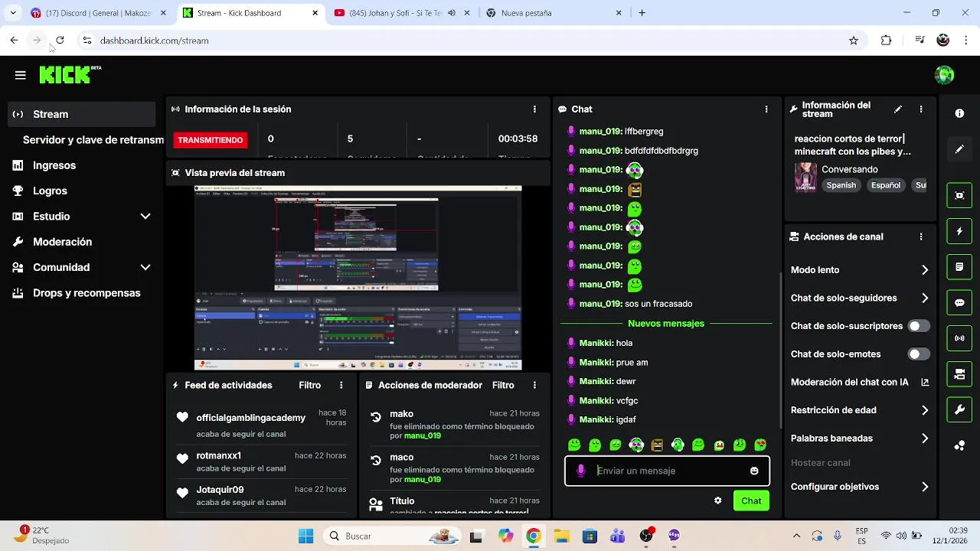Screen dimensions: 980x551
Task: Bookmark this page with the star icon
Action: 854,41
